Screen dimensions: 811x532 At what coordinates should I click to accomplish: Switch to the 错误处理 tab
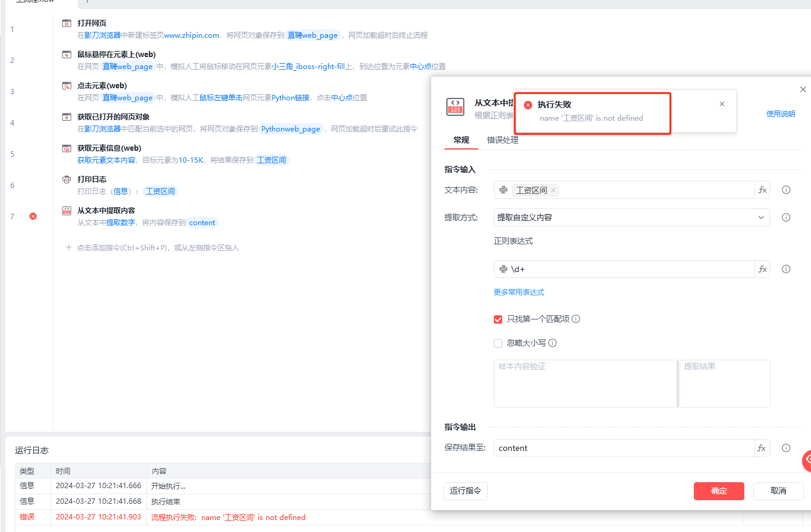pyautogui.click(x=503, y=140)
